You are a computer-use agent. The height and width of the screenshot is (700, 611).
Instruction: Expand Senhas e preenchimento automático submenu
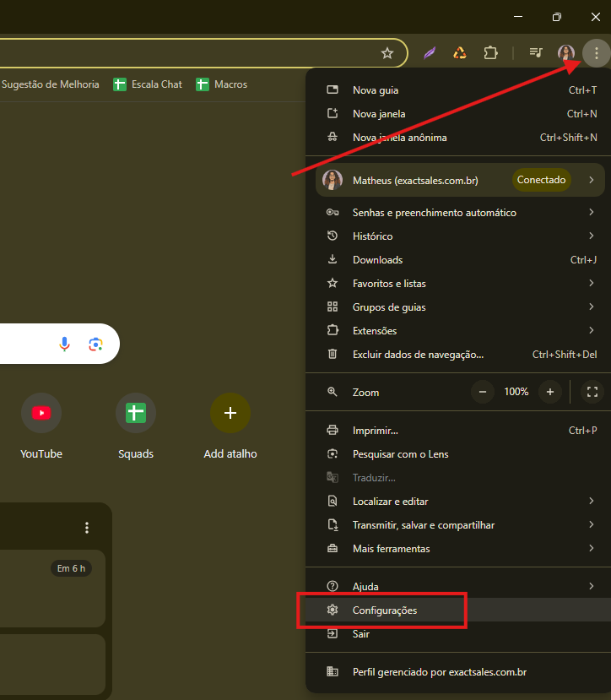click(458, 213)
